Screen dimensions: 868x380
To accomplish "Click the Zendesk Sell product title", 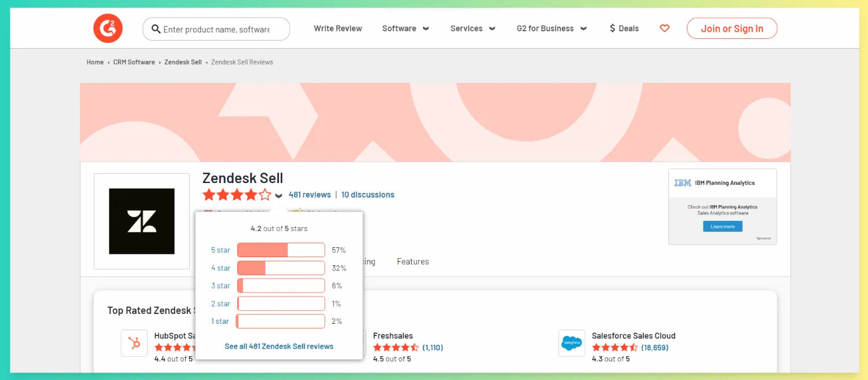I will 242,178.
